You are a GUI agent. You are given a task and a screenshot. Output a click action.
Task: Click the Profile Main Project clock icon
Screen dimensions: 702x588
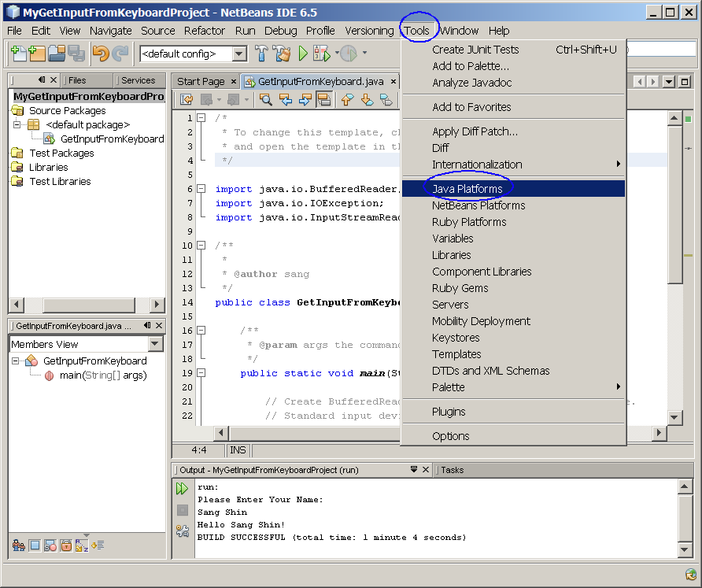coord(349,54)
